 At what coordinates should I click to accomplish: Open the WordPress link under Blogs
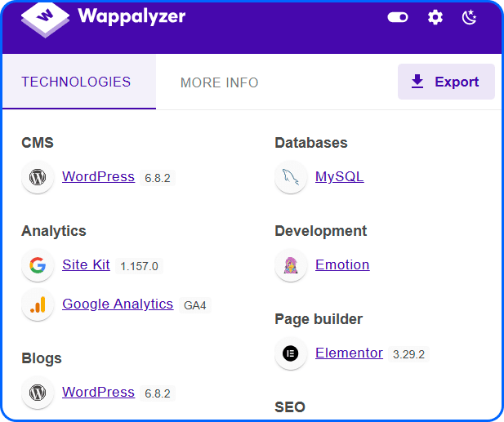point(98,392)
